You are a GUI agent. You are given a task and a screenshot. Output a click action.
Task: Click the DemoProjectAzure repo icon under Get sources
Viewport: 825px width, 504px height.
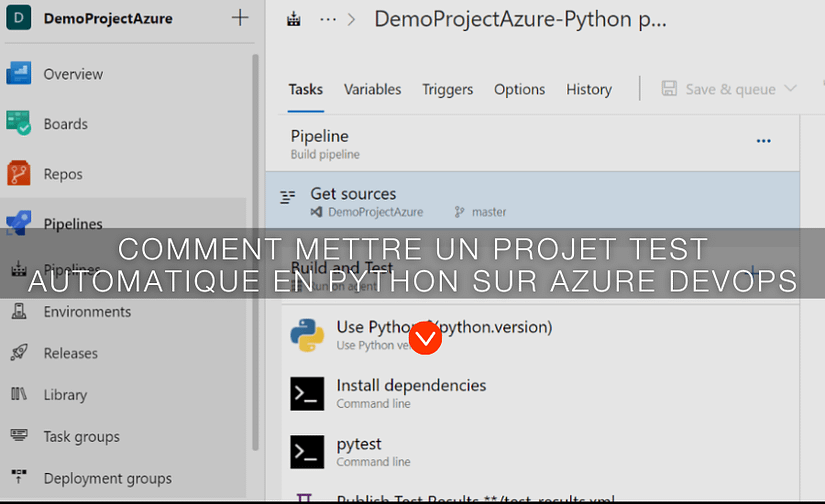316,212
